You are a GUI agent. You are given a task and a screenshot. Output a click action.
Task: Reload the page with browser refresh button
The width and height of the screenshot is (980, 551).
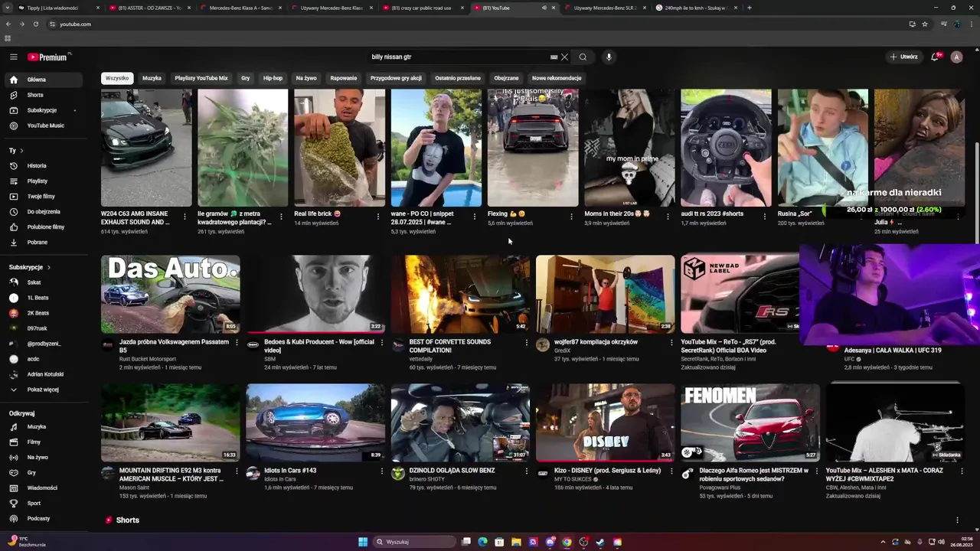(35, 24)
